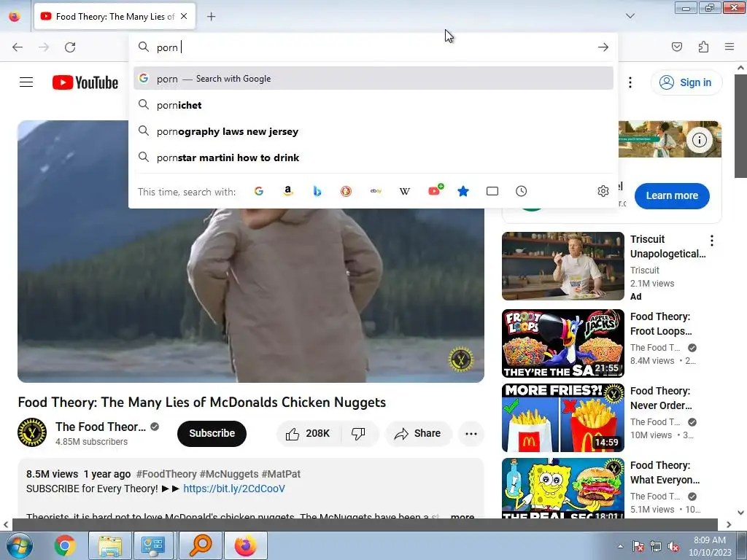The width and height of the screenshot is (747, 560).
Task: Search this time with Wikipedia icon
Action: point(404,191)
